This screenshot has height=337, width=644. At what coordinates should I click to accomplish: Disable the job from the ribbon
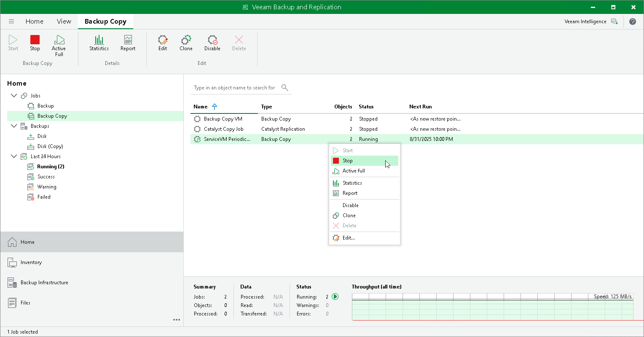[212, 43]
